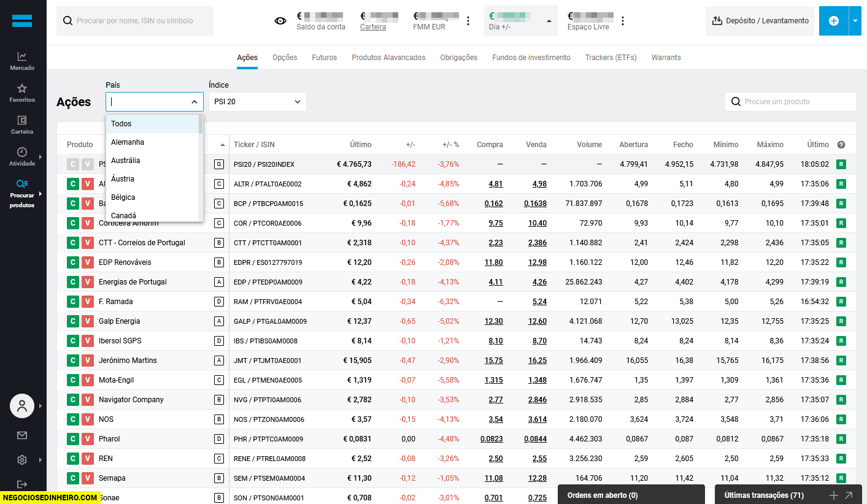Open the settings gear in sidebar
This screenshot has height=504, width=867.
(x=22, y=460)
